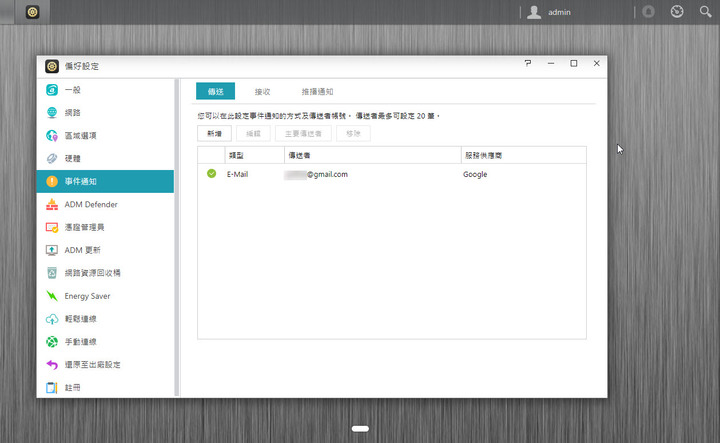The width and height of the screenshot is (720, 443).
Task: Select the Energy Saver sidebar label
Action: click(x=87, y=296)
